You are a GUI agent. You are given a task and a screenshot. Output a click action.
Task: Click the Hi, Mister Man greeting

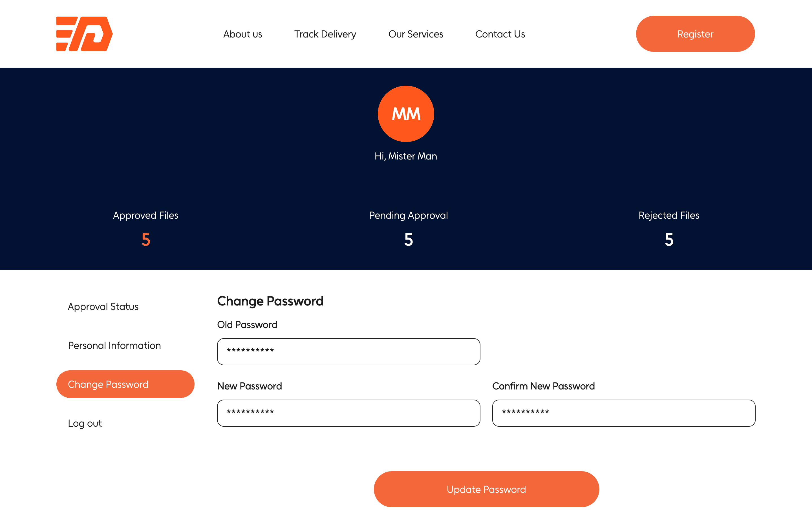point(406,156)
